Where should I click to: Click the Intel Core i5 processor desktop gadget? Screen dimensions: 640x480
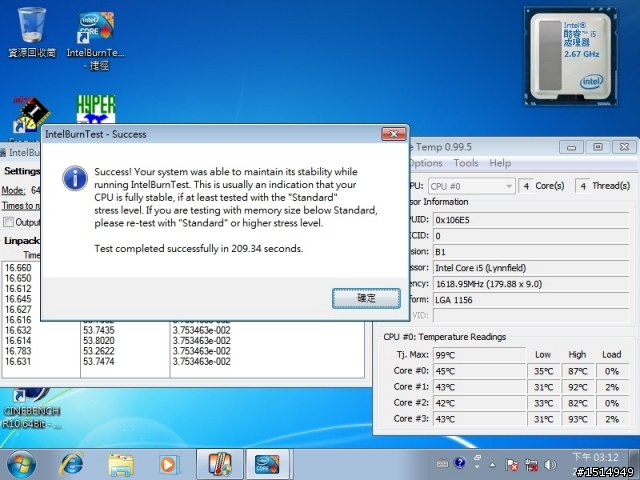pyautogui.click(x=571, y=56)
